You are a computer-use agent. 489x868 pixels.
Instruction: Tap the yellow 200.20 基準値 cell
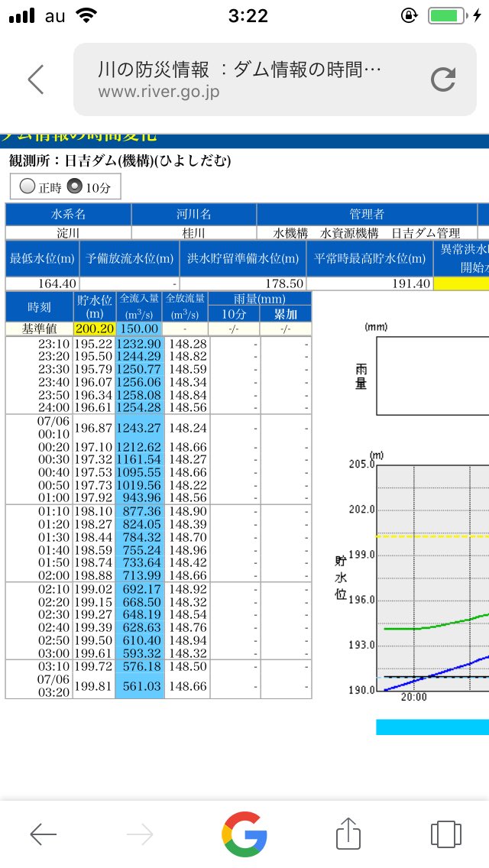click(x=94, y=329)
